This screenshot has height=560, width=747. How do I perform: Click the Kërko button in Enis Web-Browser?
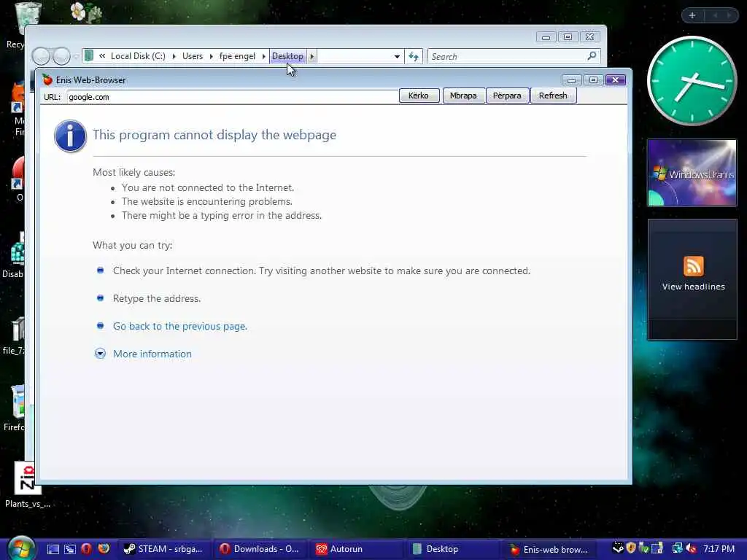(x=419, y=96)
